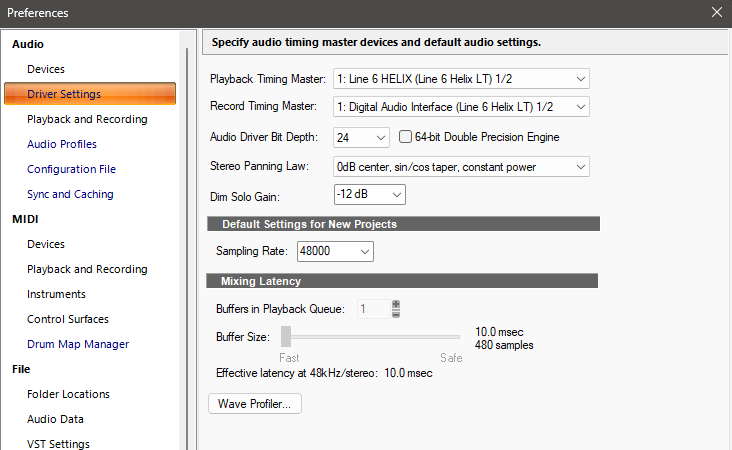Select Sync and Caching page
The width and height of the screenshot is (732, 450).
pyautogui.click(x=70, y=194)
